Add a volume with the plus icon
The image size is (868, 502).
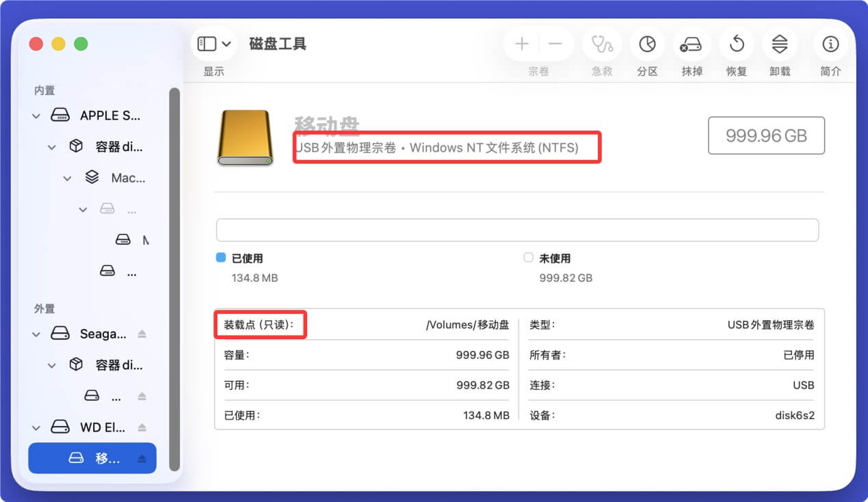pos(521,43)
